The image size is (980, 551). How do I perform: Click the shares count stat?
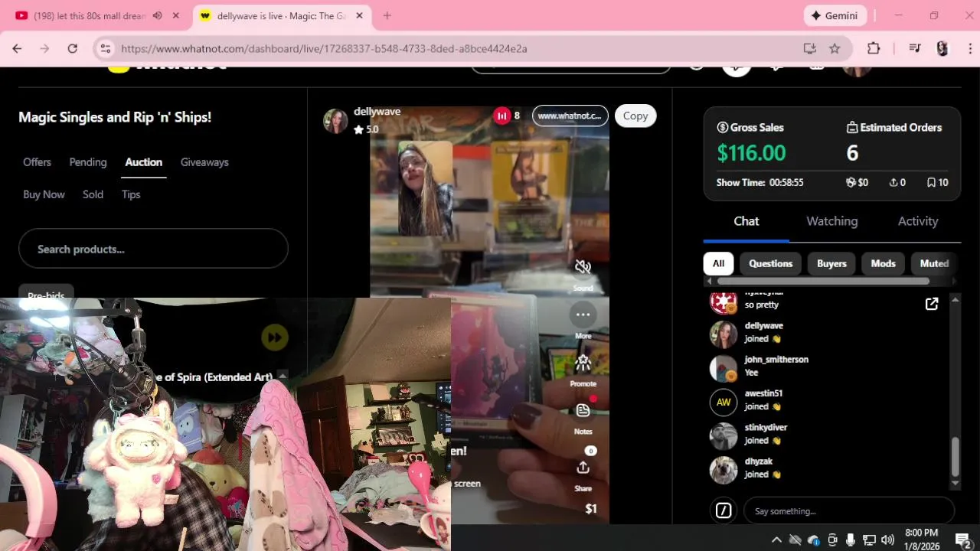pos(897,183)
